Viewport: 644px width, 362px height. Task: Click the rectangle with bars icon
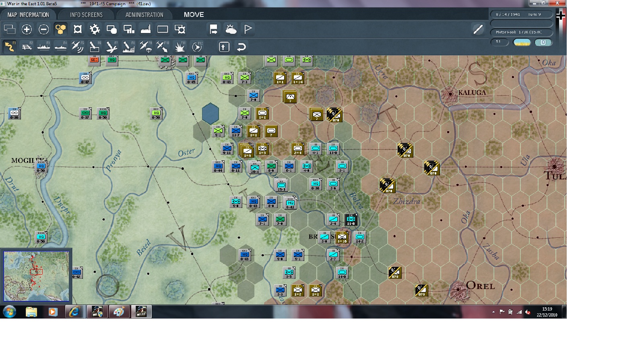pos(129,29)
